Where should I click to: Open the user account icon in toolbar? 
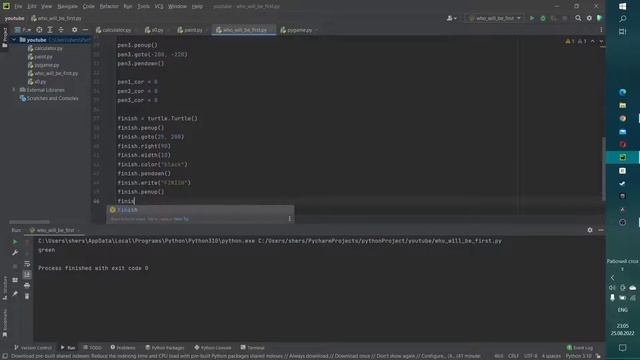(x=451, y=18)
